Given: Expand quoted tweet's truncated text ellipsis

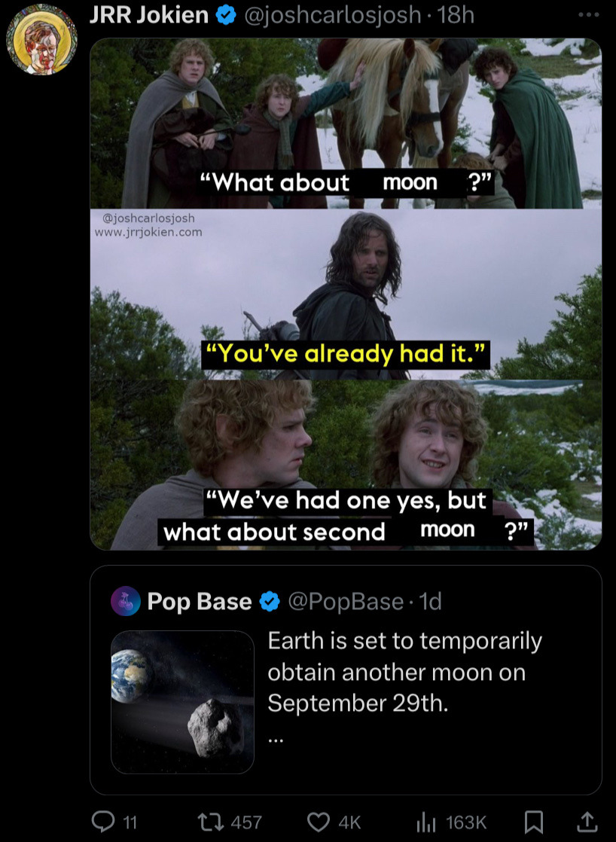Looking at the screenshot, I should [275, 740].
